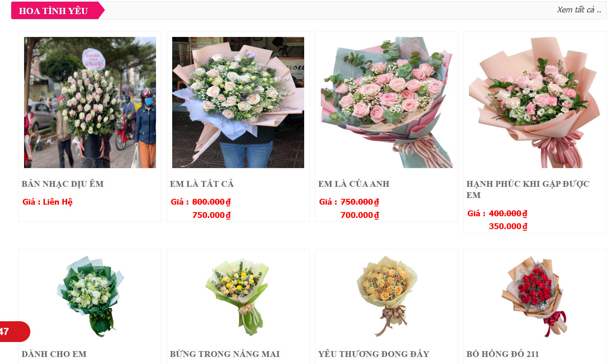Image resolution: width=610 pixels, height=364 pixels.
Task: Click the 'Xem tất cả ..' link
Action: click(x=579, y=10)
